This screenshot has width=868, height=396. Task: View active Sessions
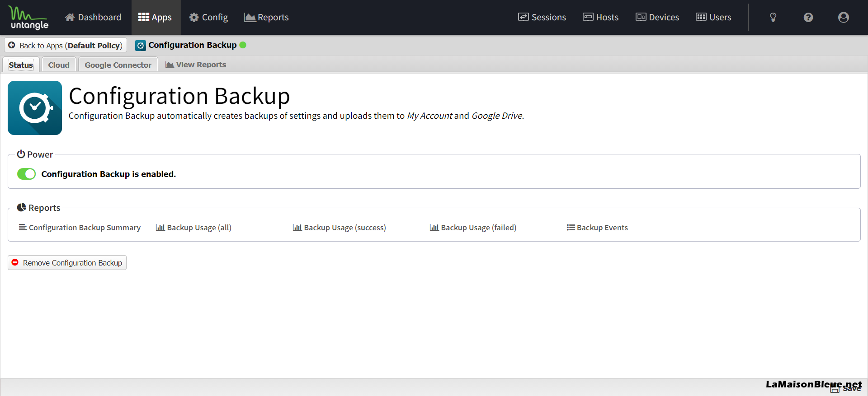coord(542,17)
